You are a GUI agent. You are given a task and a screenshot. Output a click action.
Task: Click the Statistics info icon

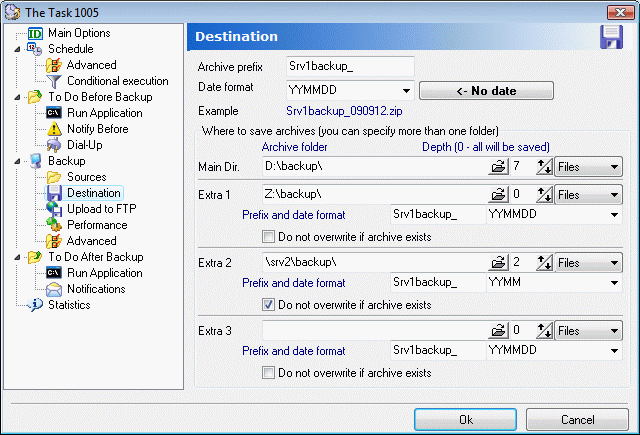36,305
